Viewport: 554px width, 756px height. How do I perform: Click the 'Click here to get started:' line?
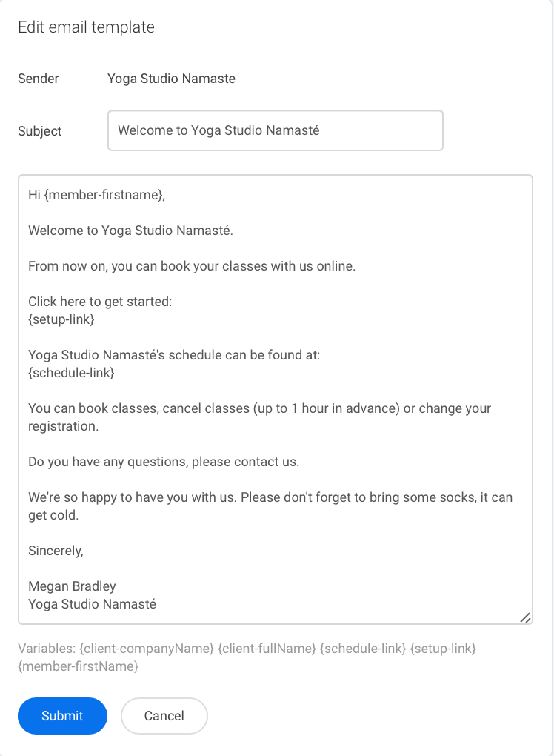[100, 302]
